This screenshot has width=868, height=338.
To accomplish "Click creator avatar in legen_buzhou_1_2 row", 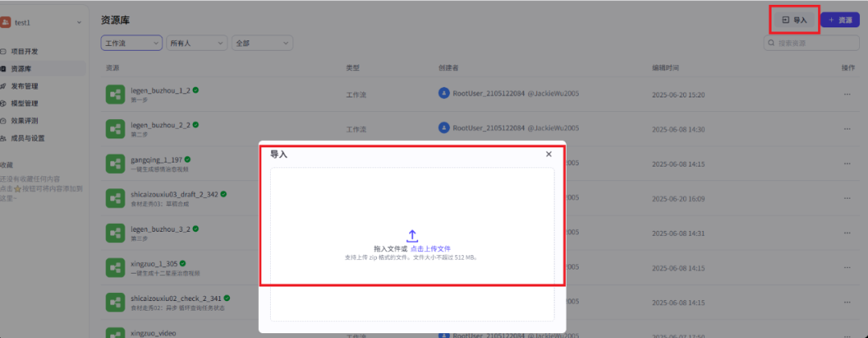I will pos(444,93).
